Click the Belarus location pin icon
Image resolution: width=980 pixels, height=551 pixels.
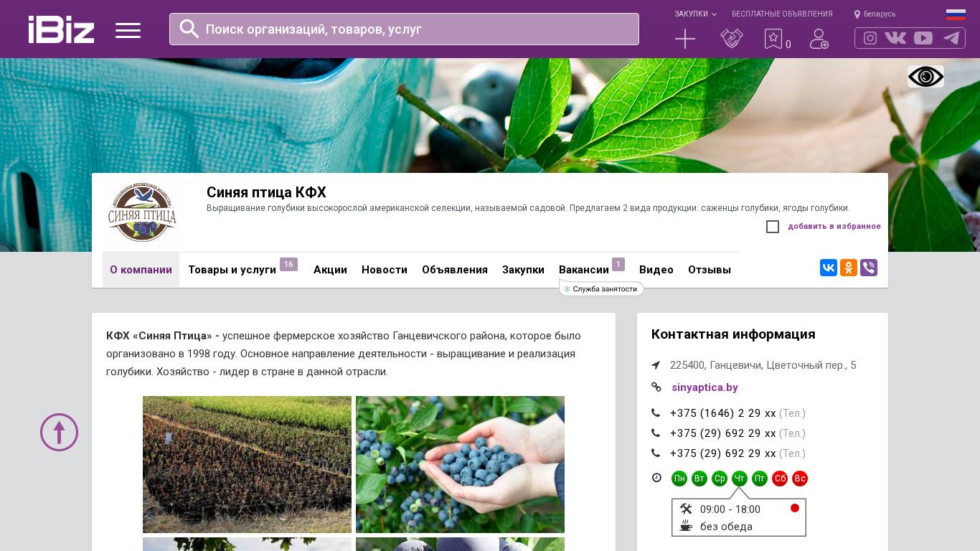point(857,14)
